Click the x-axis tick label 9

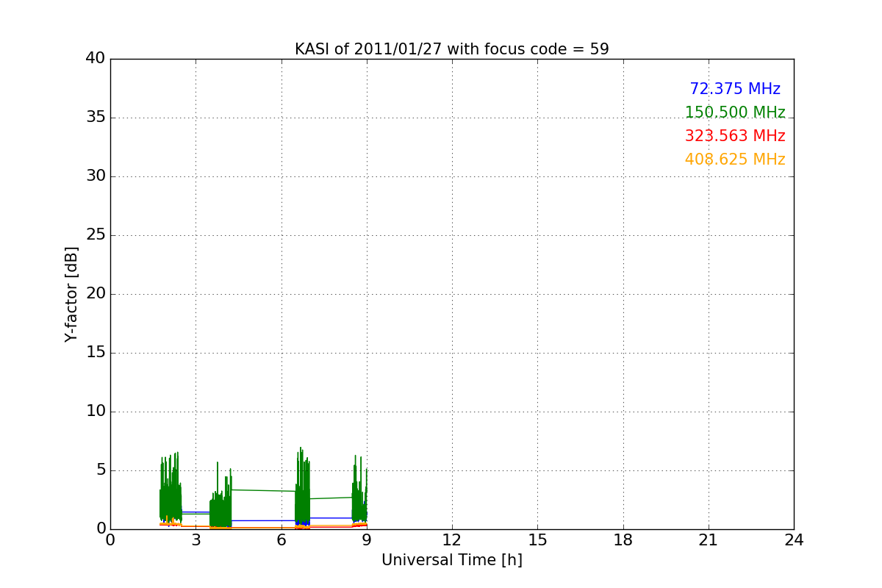point(367,539)
